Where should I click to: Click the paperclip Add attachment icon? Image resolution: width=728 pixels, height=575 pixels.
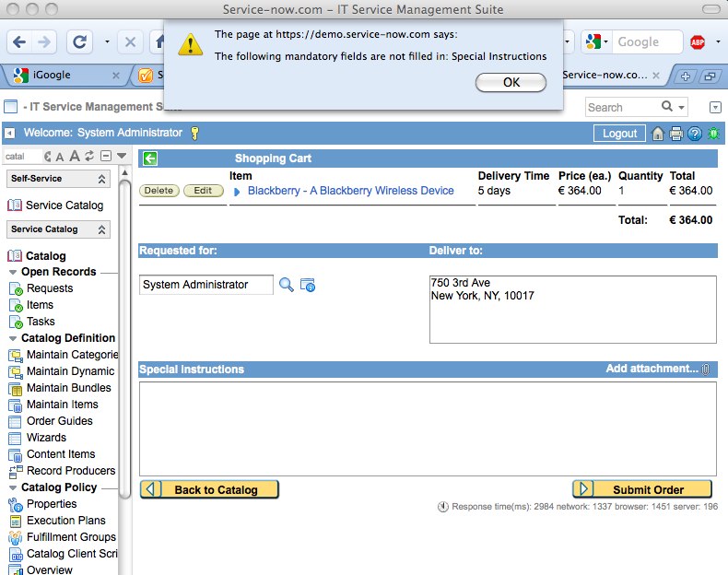coord(706,370)
